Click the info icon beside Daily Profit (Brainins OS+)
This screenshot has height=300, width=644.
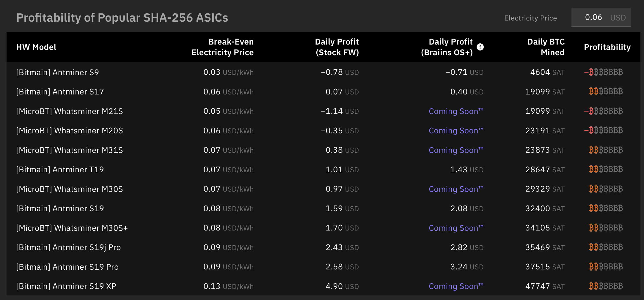[x=480, y=47]
